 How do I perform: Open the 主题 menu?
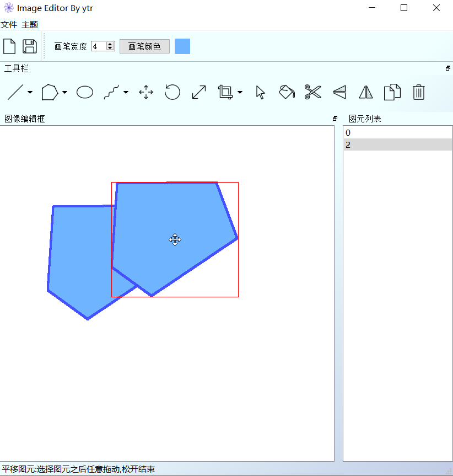[x=30, y=25]
